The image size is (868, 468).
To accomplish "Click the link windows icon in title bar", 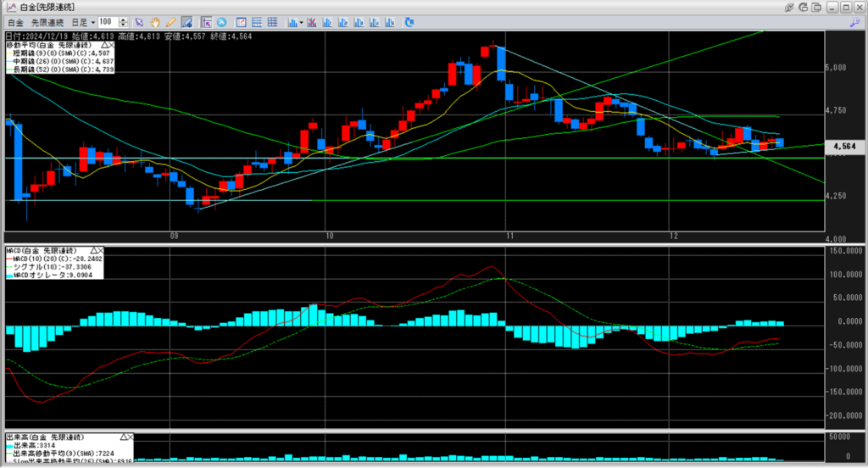I will pos(790,7).
